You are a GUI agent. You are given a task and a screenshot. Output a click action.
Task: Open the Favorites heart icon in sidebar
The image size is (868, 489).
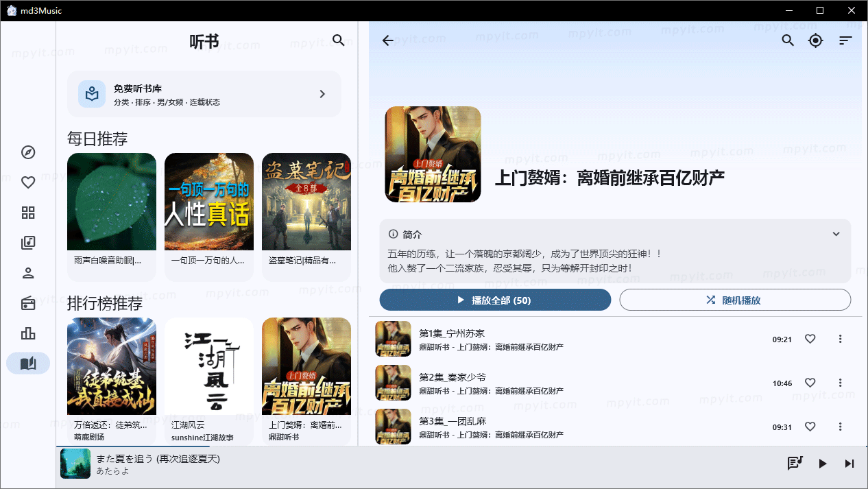coord(28,182)
